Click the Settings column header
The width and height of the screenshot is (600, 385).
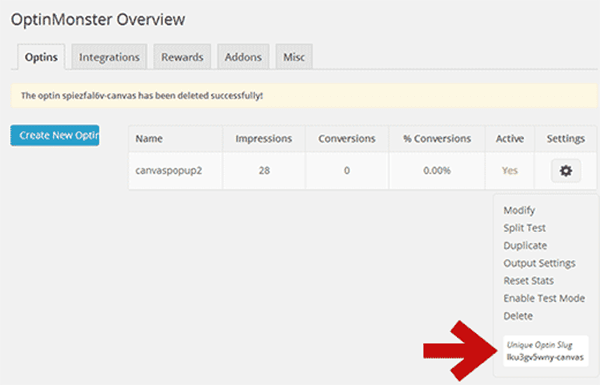click(566, 139)
